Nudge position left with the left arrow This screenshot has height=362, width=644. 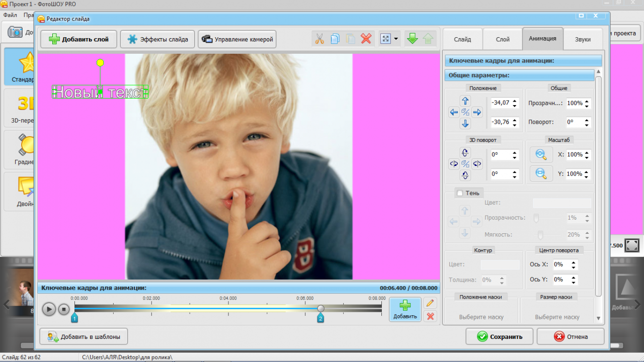click(x=454, y=112)
